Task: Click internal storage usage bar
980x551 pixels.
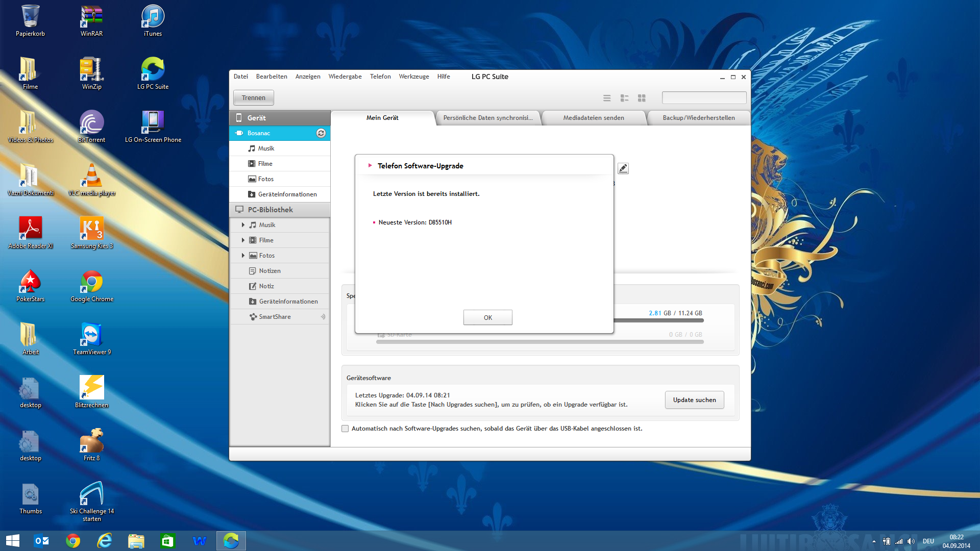Action: point(658,321)
